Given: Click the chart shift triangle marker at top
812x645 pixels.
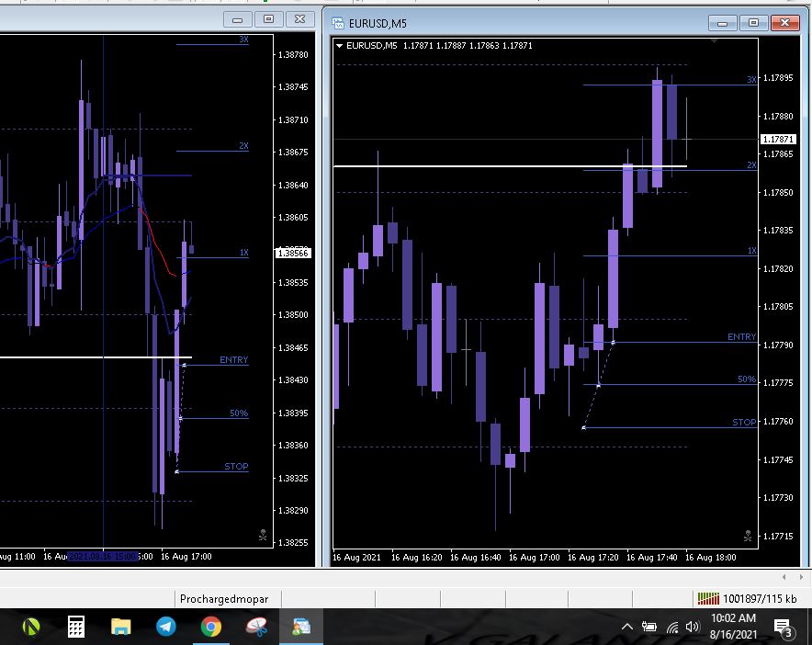Looking at the screenshot, I should click(x=715, y=41).
